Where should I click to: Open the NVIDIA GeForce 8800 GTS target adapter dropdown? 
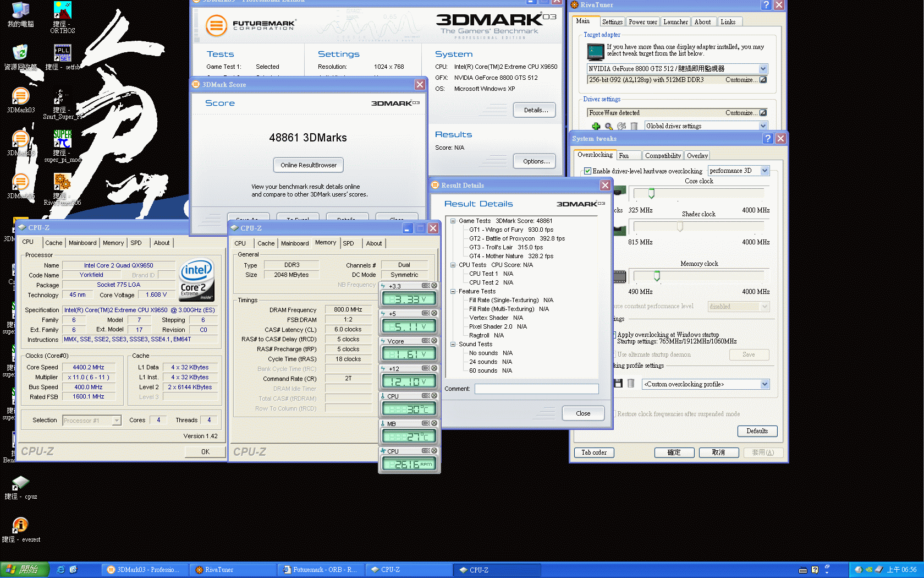pos(763,69)
